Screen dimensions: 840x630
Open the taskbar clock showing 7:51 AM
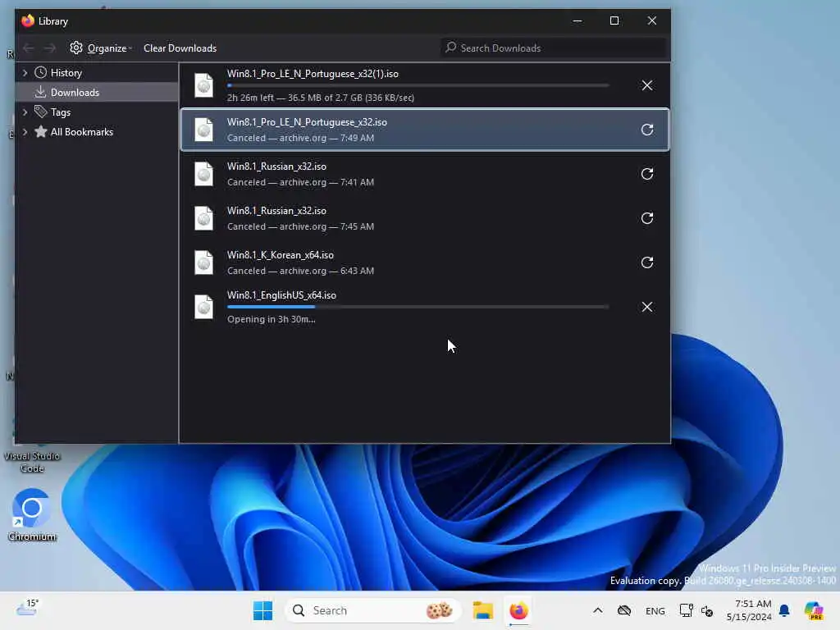tap(749, 610)
